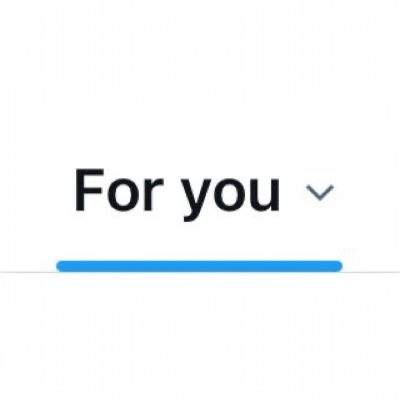This screenshot has height=400, width=400.
Task: Click the small gray arrow icon
Action: 320,193
